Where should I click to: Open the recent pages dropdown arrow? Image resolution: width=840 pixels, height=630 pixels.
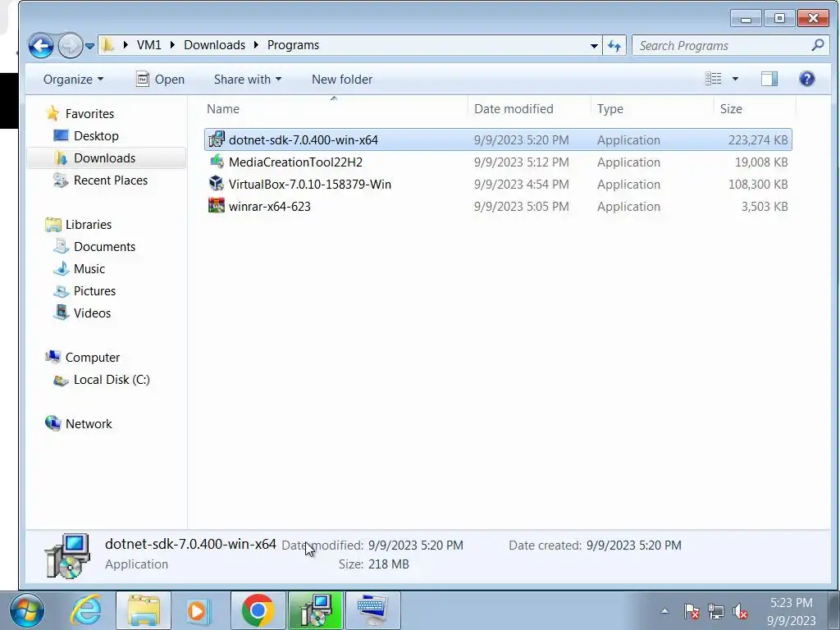pos(90,46)
